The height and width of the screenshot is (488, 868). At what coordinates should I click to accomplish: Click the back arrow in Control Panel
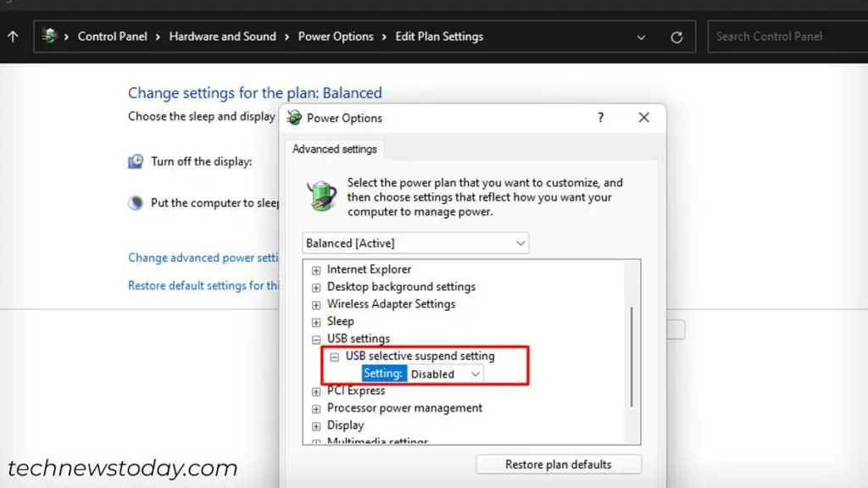(x=12, y=36)
